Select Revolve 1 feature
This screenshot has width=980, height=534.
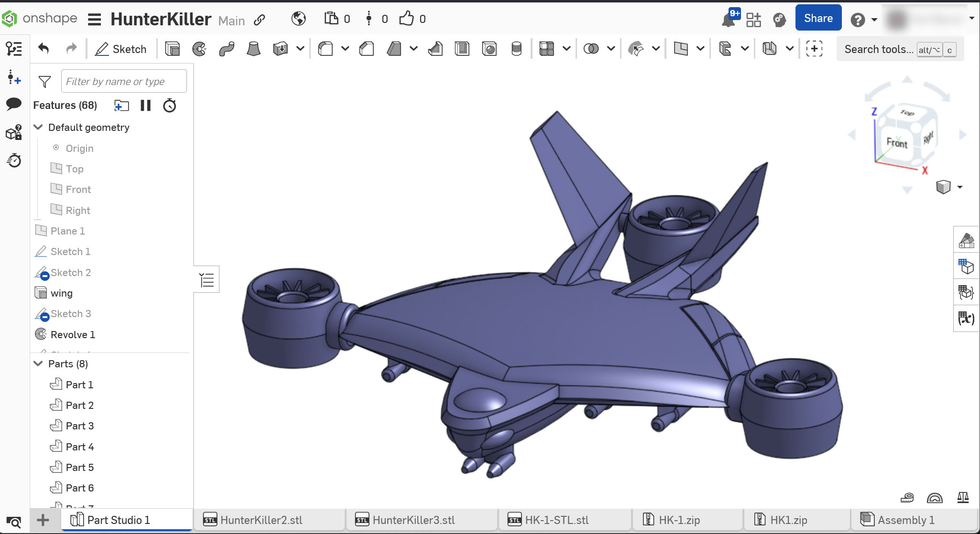(73, 335)
